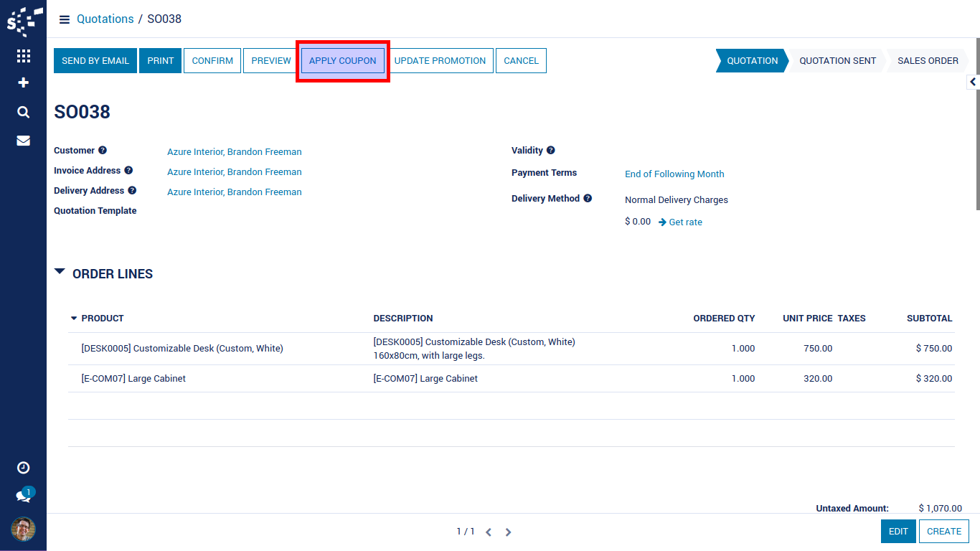Open the clock activities icon

tap(23, 468)
